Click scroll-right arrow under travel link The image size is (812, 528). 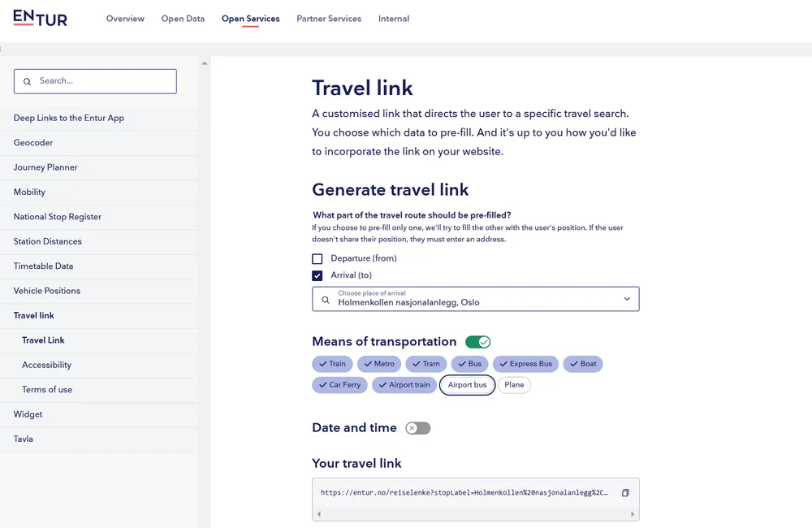pyautogui.click(x=633, y=514)
